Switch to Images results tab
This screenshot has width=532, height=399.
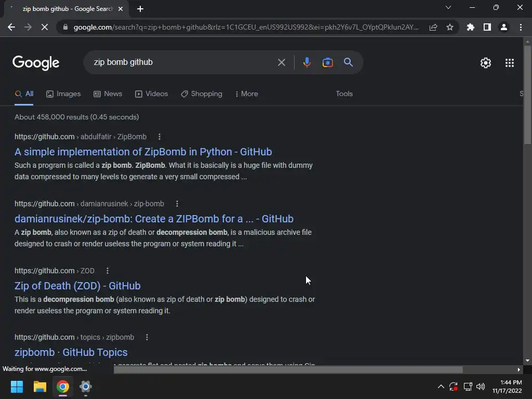tap(63, 94)
